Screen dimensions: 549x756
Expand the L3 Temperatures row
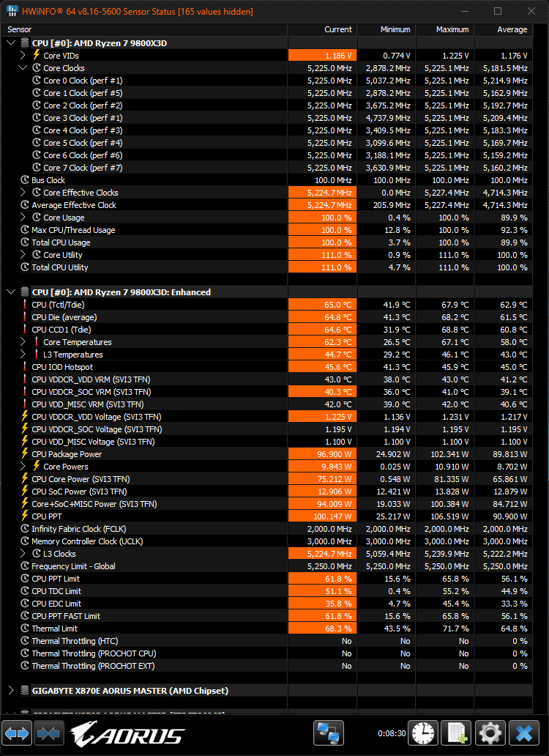(23, 355)
